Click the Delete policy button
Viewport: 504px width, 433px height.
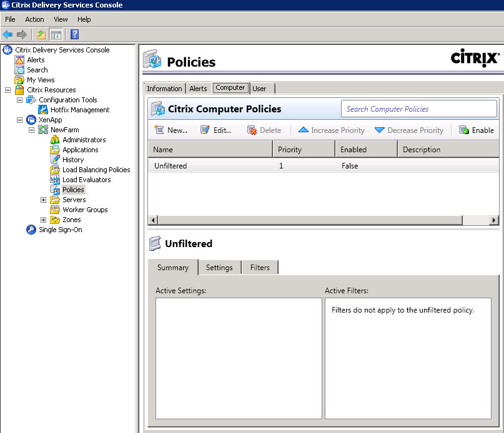[264, 130]
